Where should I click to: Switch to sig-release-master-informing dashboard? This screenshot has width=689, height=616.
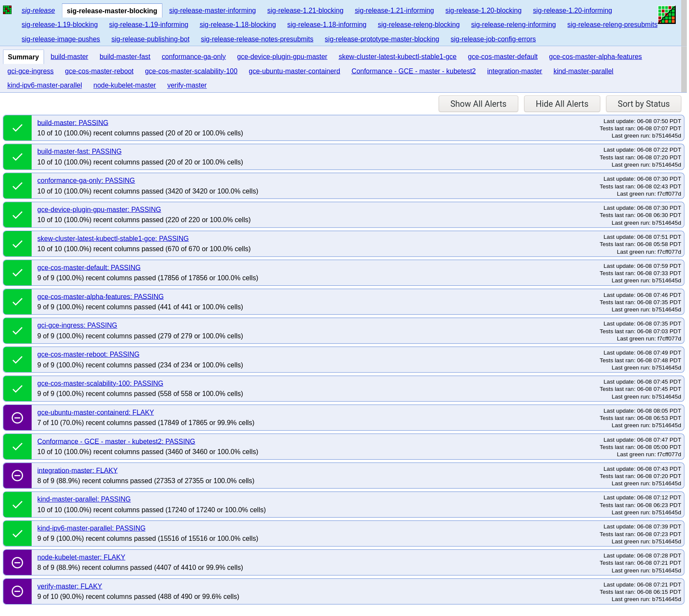point(212,11)
